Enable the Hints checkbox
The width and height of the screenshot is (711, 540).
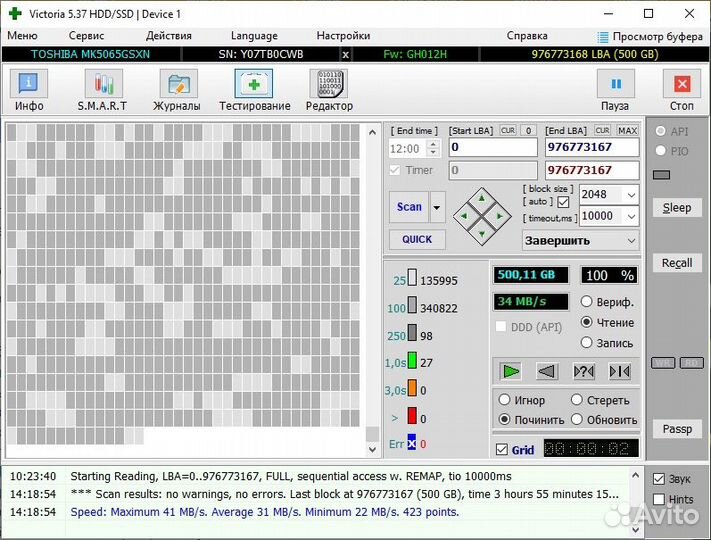point(659,499)
